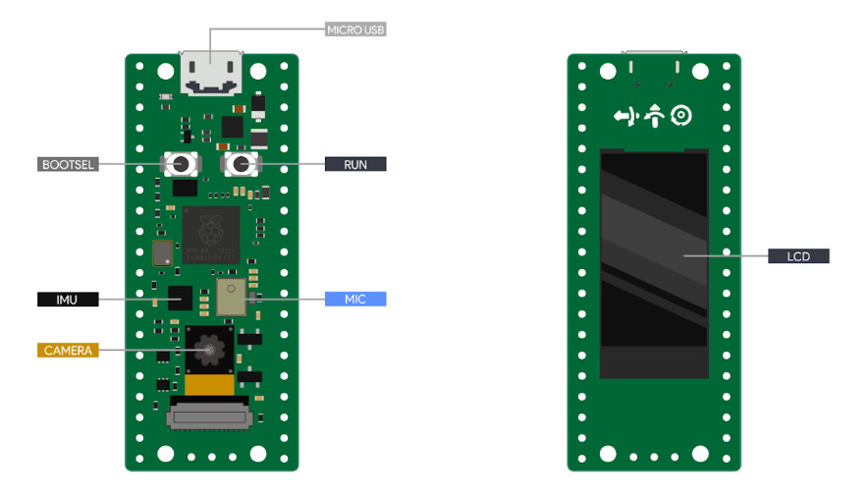Click the Raspberry Pi RP2040 chip
The width and height of the screenshot is (868, 500).
click(x=211, y=236)
